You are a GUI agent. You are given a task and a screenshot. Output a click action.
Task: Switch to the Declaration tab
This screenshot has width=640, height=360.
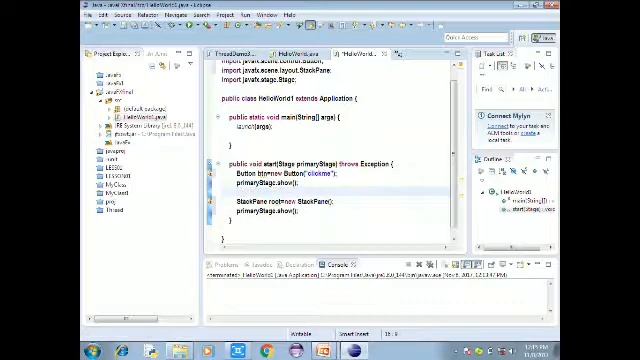pyautogui.click(x=296, y=265)
